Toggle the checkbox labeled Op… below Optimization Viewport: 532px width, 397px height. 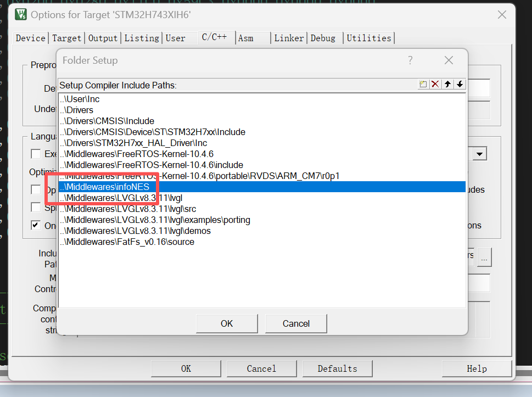pos(36,189)
